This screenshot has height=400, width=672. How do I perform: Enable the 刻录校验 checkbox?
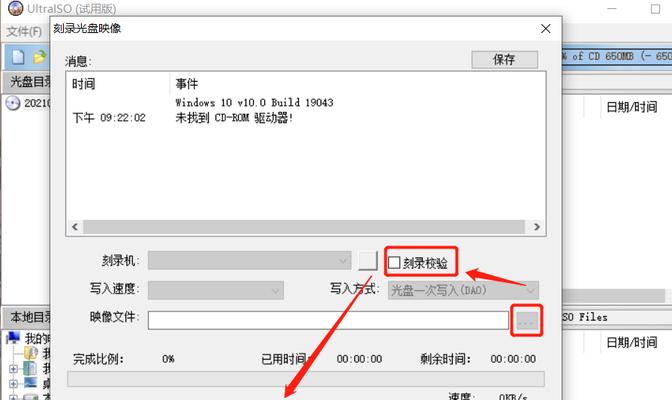pyautogui.click(x=394, y=262)
